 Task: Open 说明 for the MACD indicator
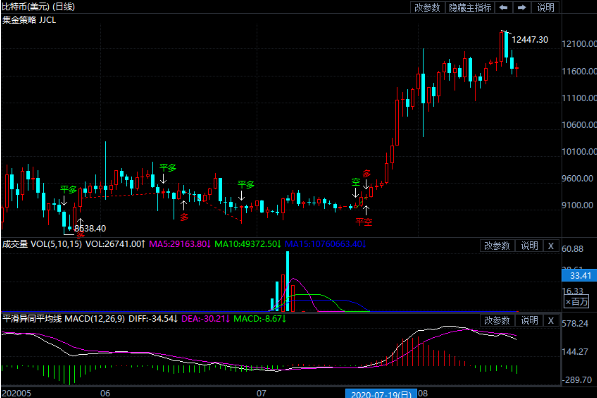click(x=529, y=321)
